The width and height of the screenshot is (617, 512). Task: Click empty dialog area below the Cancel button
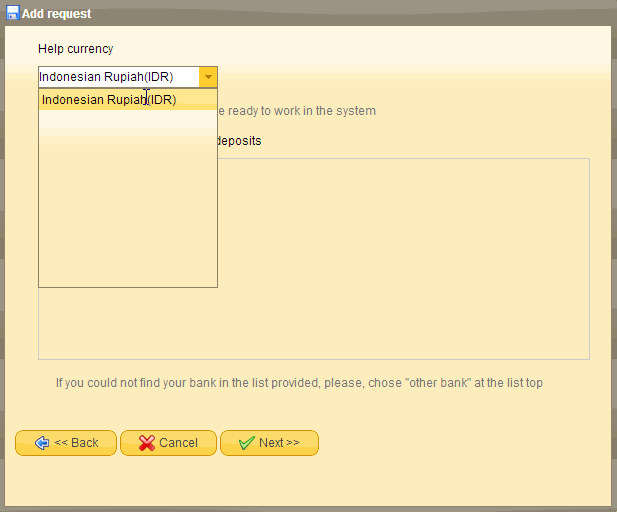click(168, 480)
